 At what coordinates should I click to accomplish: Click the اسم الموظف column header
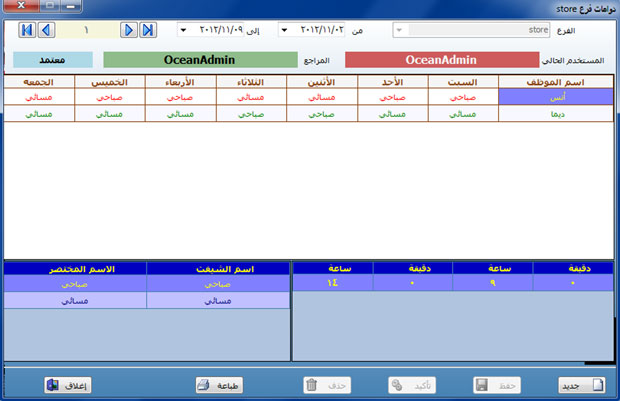(555, 82)
